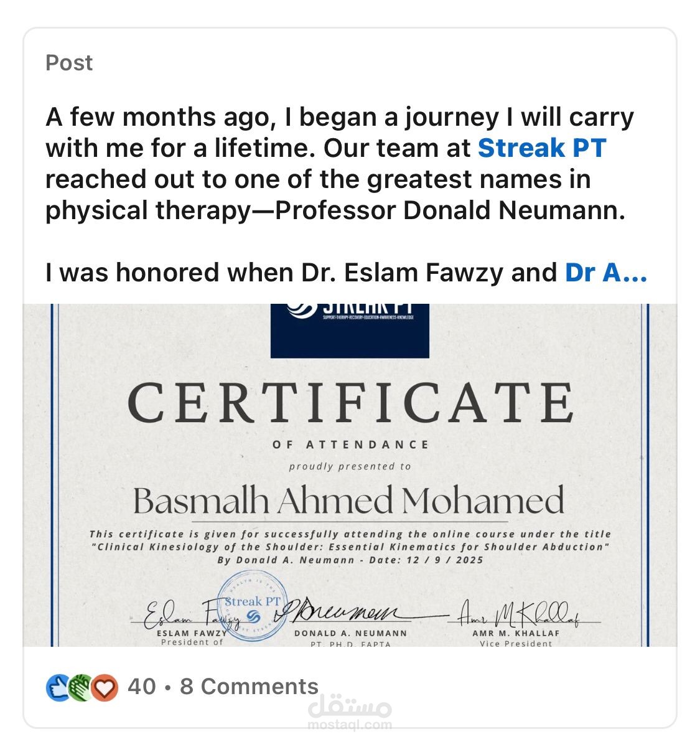This screenshot has height=747, width=700.
Task: Click the "Post" header label
Action: 69,63
